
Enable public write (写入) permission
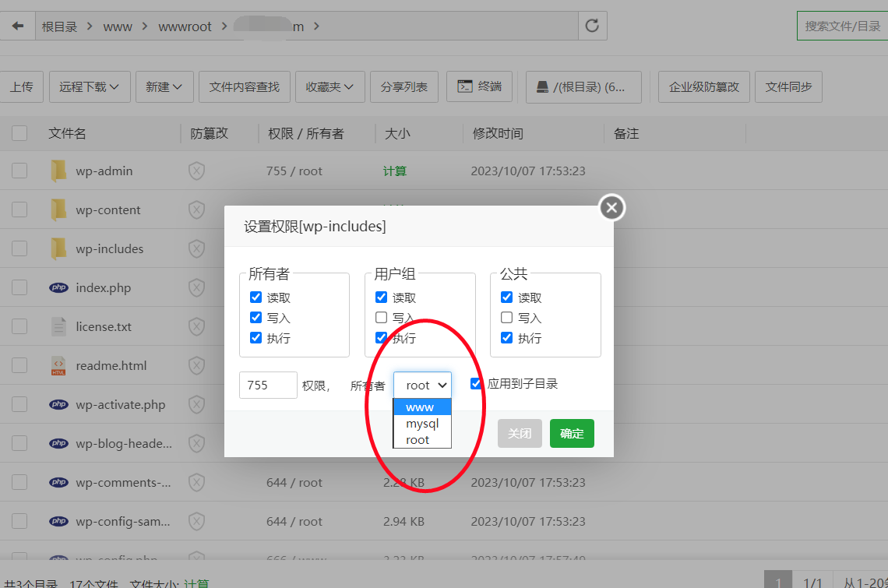pyautogui.click(x=506, y=318)
